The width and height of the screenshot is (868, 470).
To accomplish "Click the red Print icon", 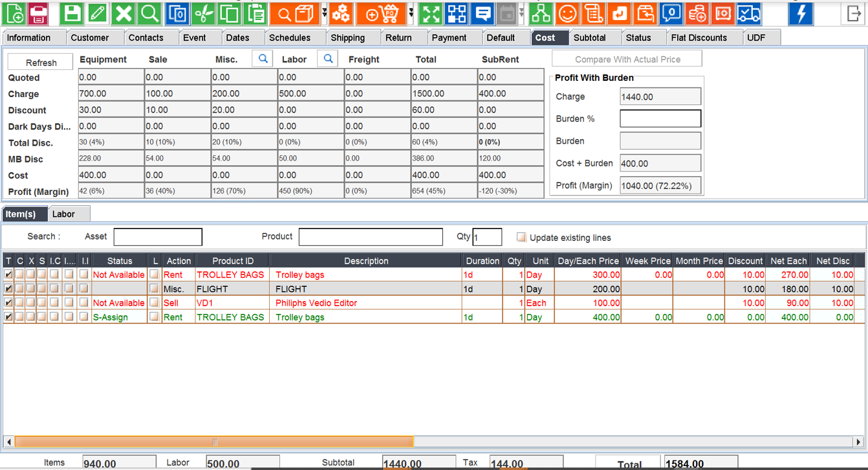I will click(x=38, y=13).
